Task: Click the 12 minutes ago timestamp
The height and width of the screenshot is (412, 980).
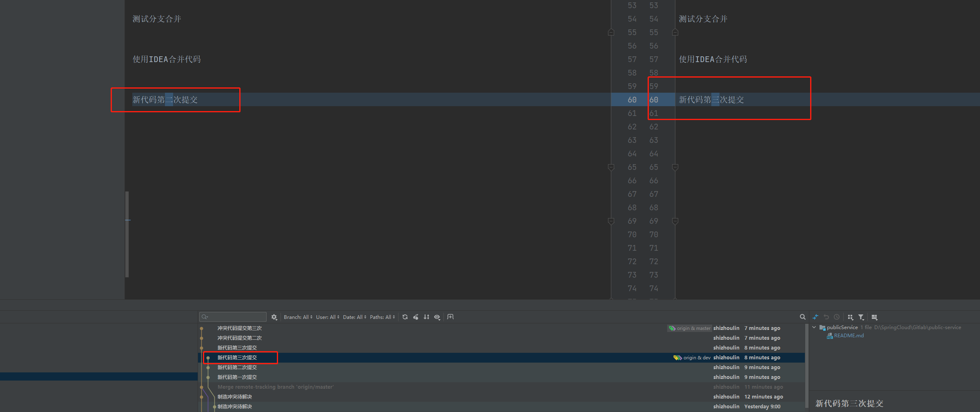Action: pyautogui.click(x=764, y=397)
